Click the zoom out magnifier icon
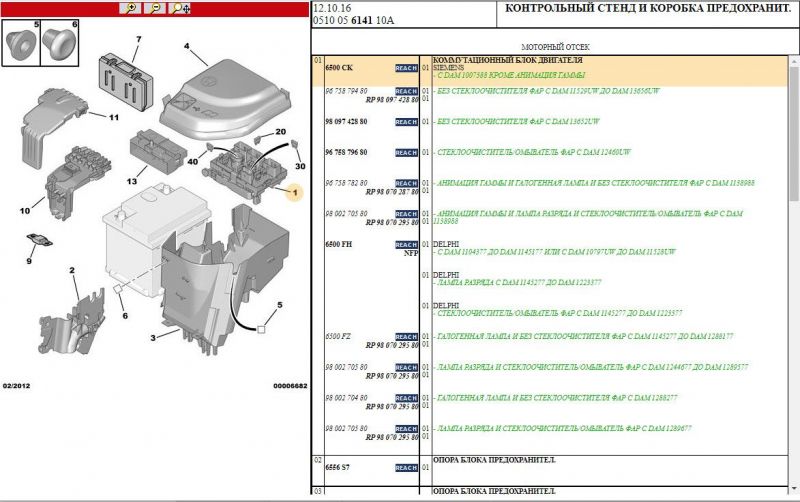This screenshot has height=502, width=800. tap(155, 7)
